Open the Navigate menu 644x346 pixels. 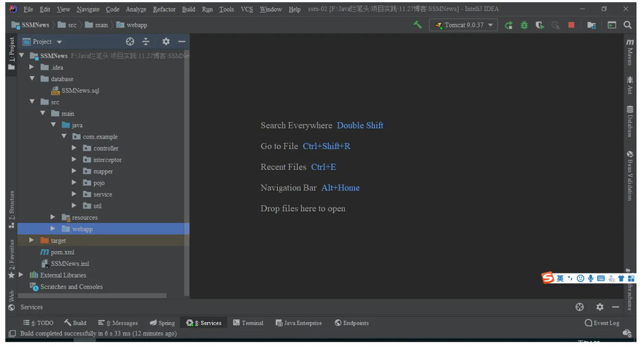pyautogui.click(x=88, y=9)
